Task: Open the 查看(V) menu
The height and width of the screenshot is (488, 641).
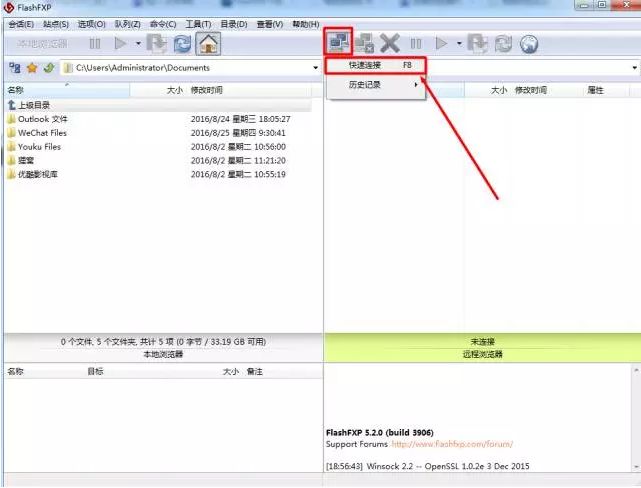Action: [270, 24]
